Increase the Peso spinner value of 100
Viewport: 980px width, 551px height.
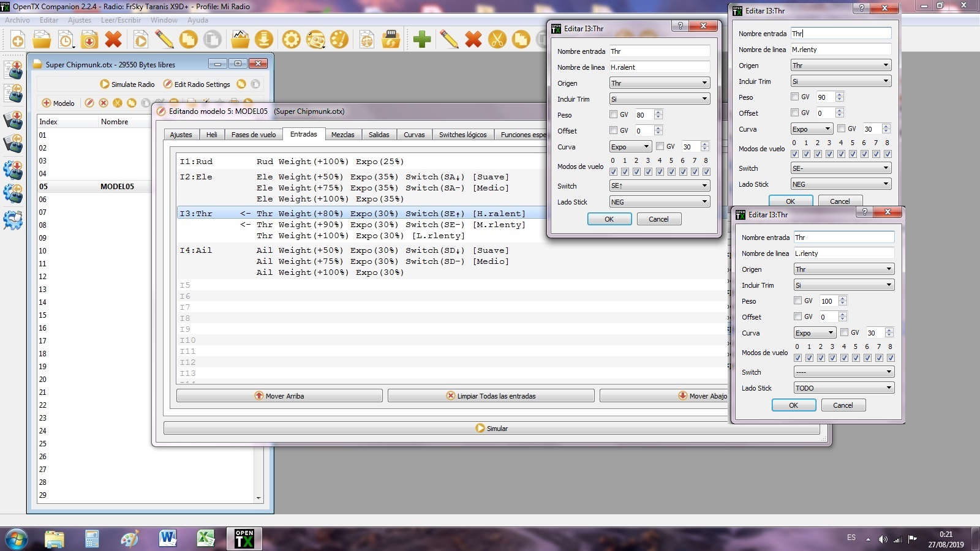click(843, 299)
